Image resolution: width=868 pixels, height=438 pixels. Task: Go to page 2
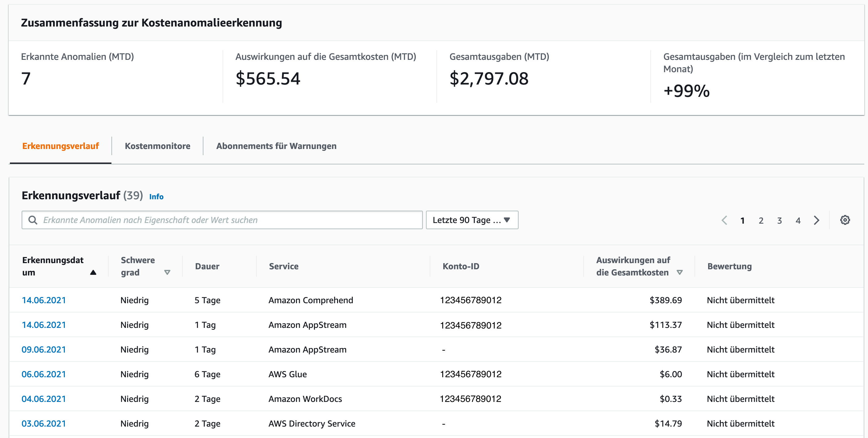coord(761,221)
